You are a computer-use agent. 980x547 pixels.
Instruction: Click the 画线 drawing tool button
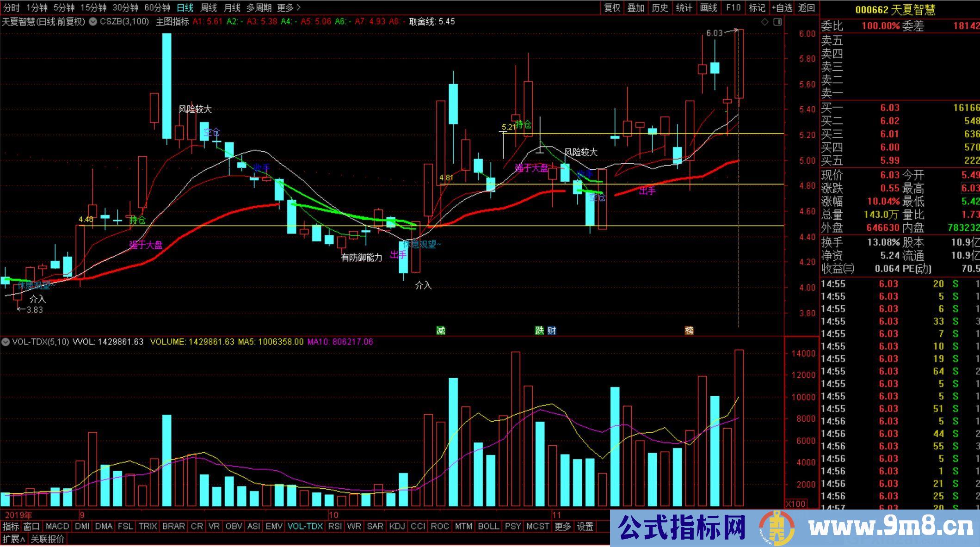pos(709,7)
